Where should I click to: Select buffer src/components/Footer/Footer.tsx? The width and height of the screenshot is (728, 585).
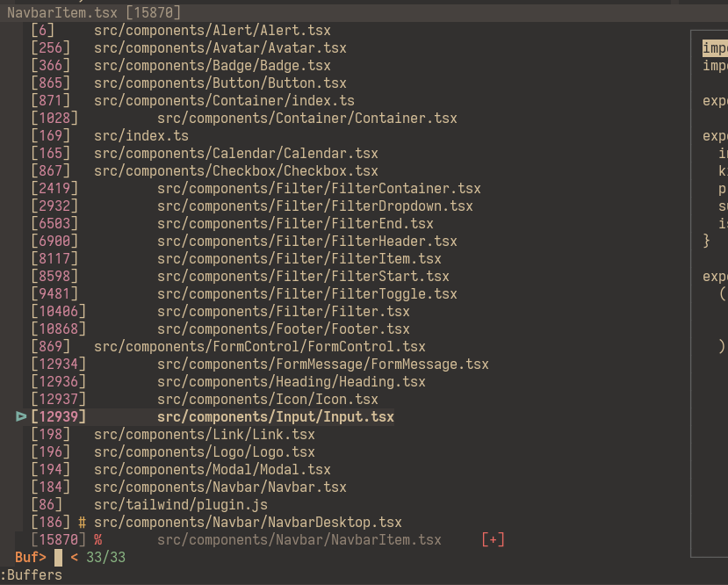pos(284,329)
